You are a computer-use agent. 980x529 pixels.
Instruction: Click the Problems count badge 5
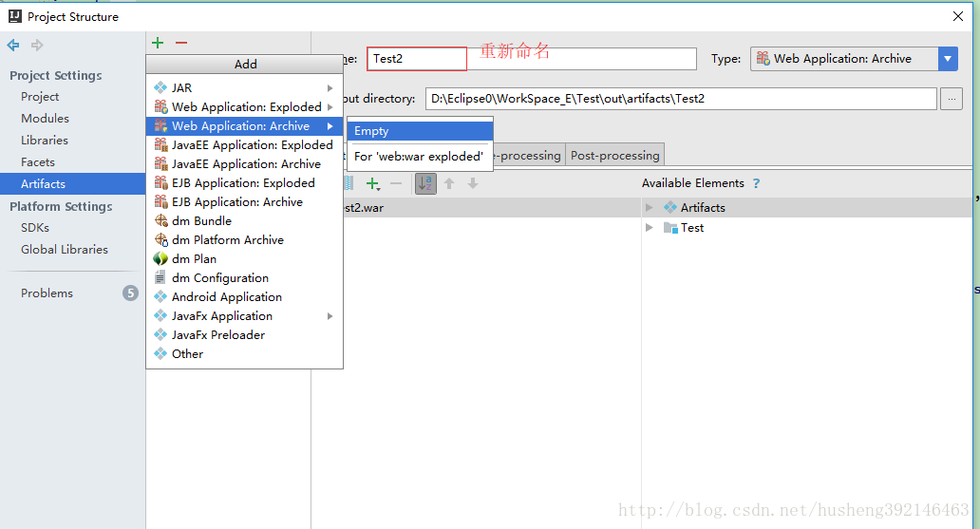click(x=130, y=293)
